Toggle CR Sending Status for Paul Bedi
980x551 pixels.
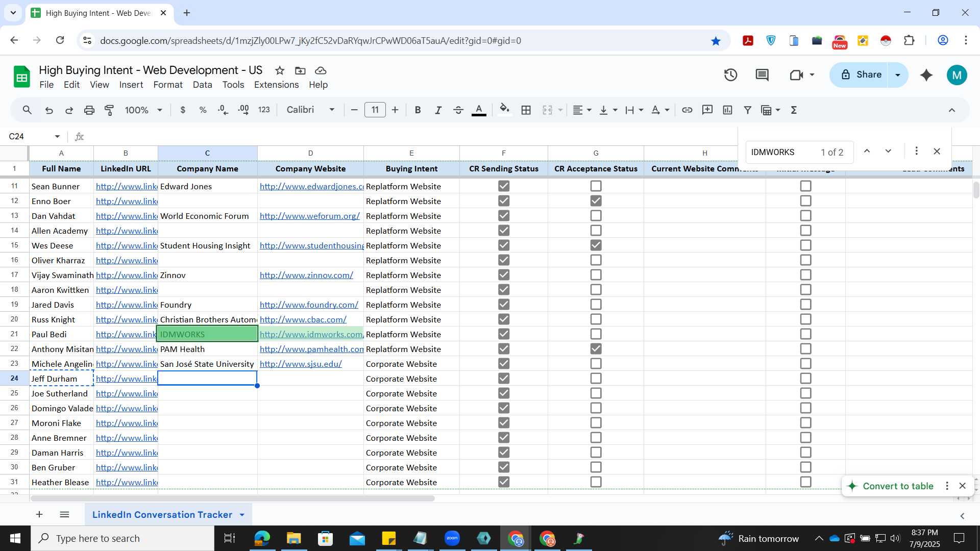click(x=504, y=334)
